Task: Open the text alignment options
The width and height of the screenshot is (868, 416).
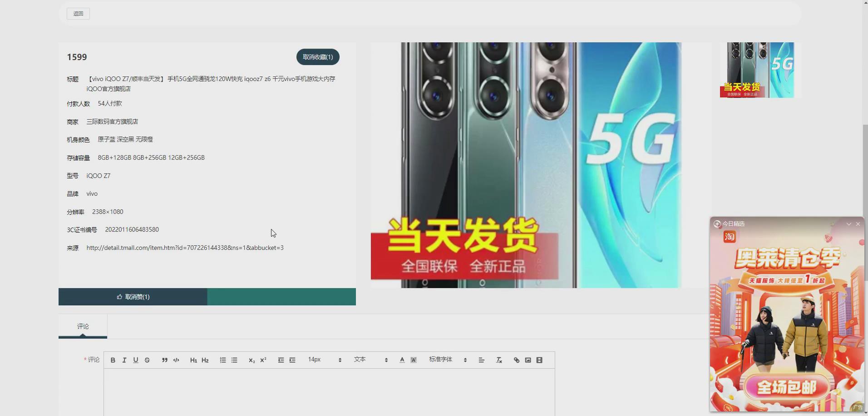Action: (x=481, y=360)
